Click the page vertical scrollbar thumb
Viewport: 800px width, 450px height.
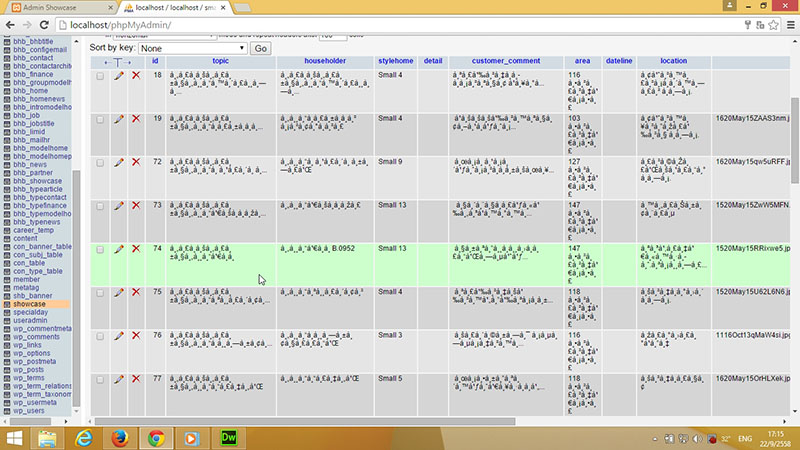click(x=795, y=140)
